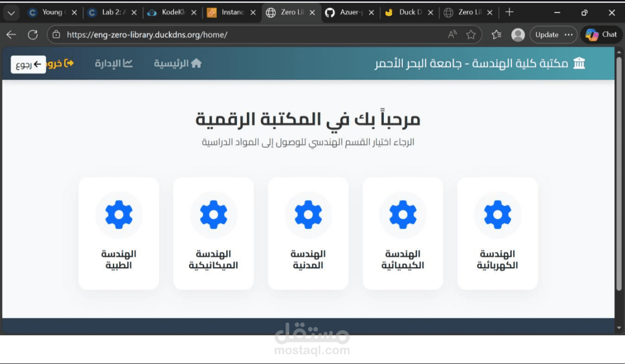The image size is (625, 364).
Task: Toggle Read aloud icon in address bar
Action: (x=452, y=35)
